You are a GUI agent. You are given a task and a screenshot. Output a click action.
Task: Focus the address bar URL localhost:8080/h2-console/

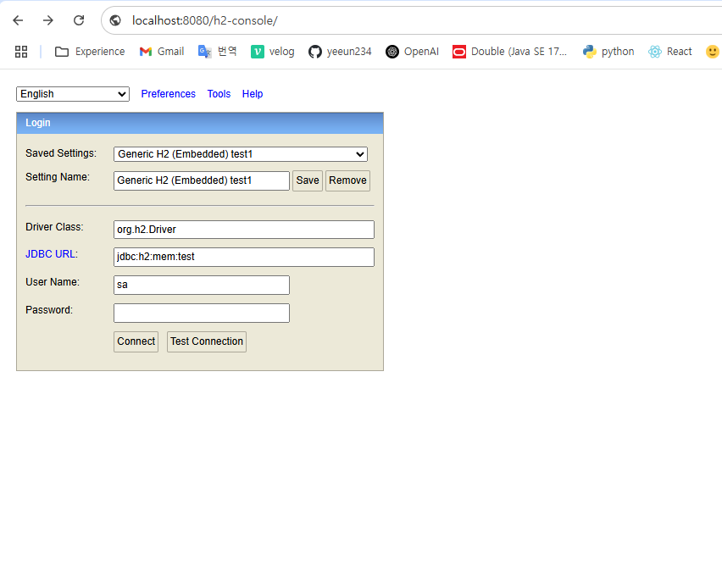coord(205,20)
